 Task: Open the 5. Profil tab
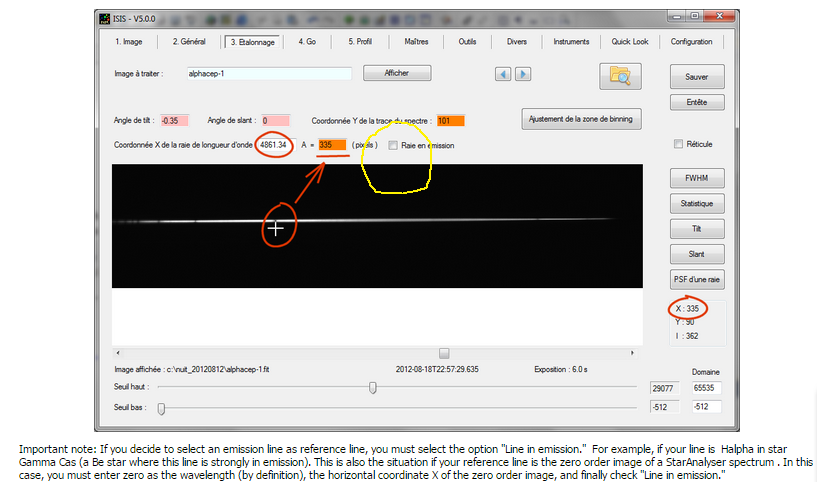coord(360,42)
